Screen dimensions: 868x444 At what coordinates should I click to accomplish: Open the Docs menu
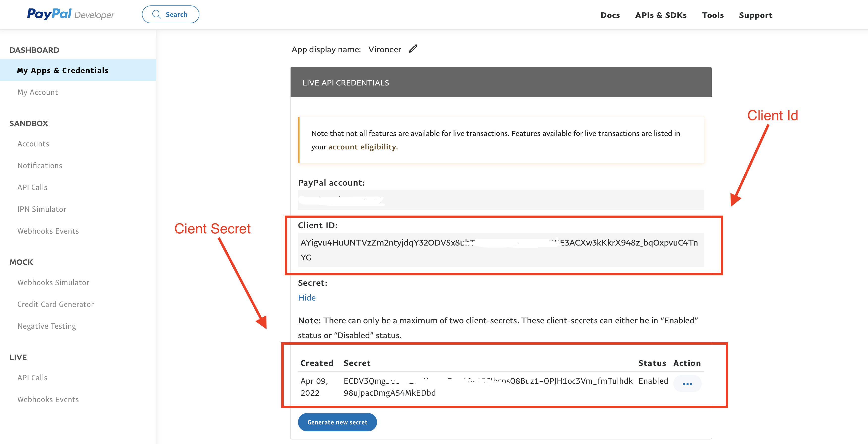[x=610, y=15]
